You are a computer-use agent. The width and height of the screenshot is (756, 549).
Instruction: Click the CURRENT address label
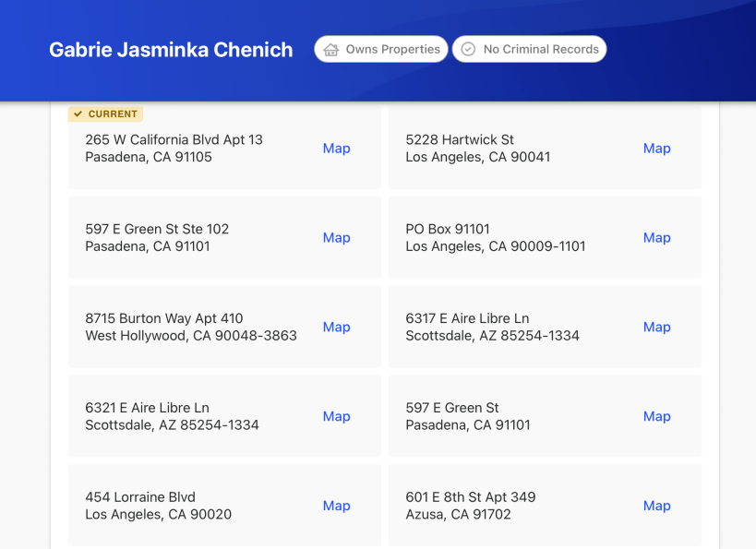point(113,114)
